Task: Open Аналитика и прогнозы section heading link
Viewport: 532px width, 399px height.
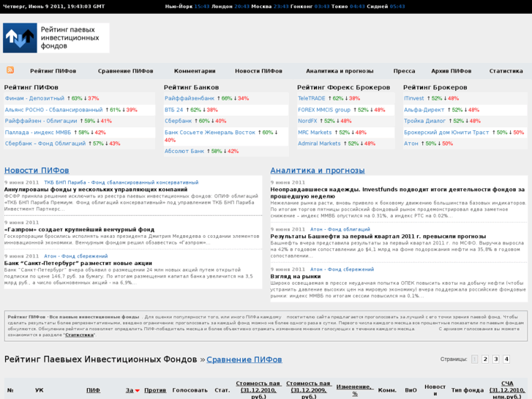Action: [318, 171]
